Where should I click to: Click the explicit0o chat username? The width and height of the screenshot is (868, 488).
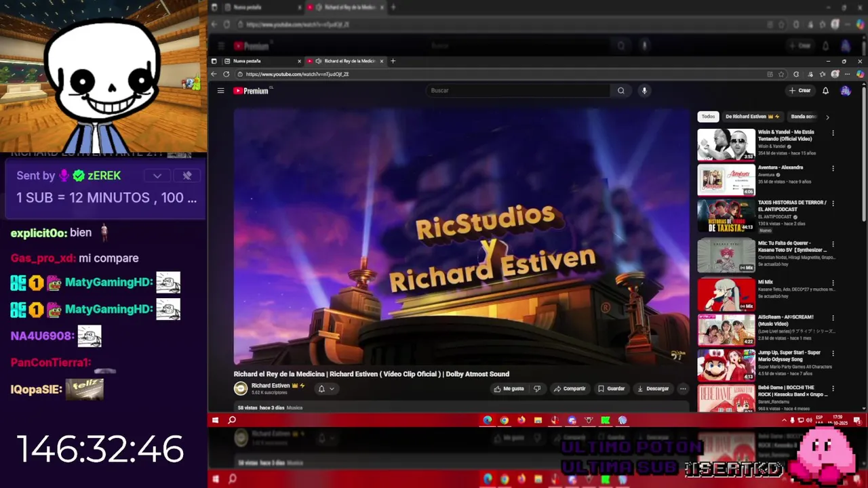tap(39, 232)
